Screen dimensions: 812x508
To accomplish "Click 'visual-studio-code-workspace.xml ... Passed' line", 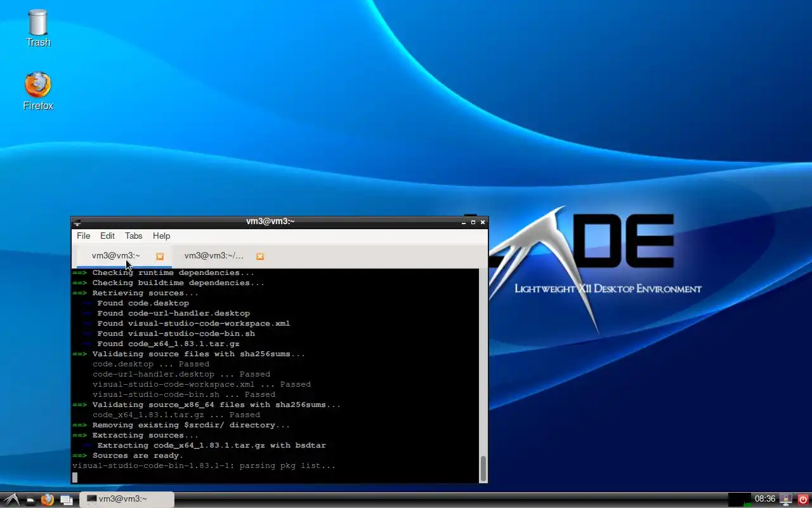I will tap(202, 385).
